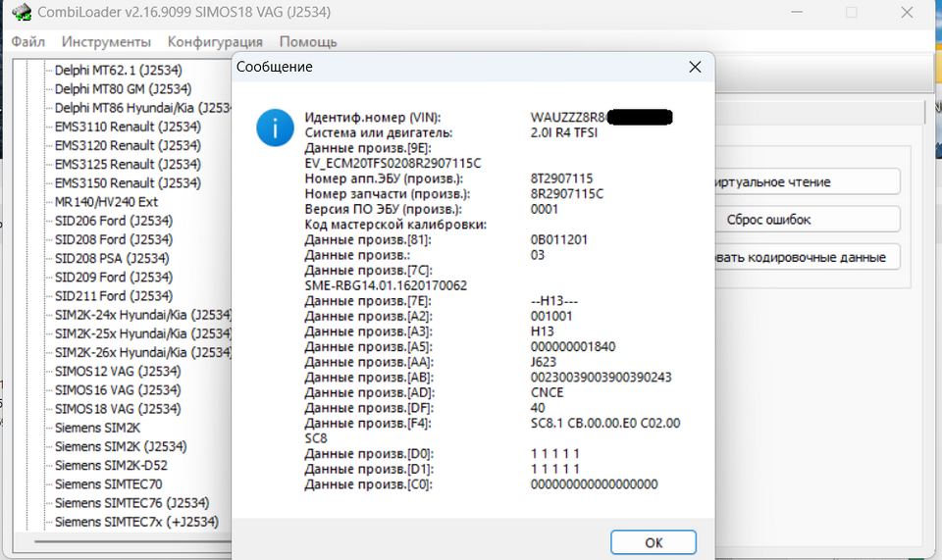Image resolution: width=942 pixels, height=560 pixels.
Task: Click the Код мастерской калибровки label
Action: pos(395,225)
